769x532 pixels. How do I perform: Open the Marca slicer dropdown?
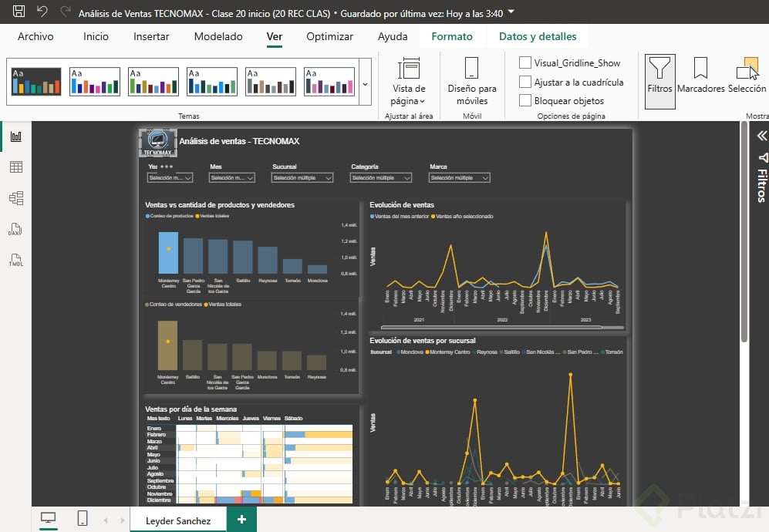coord(460,177)
